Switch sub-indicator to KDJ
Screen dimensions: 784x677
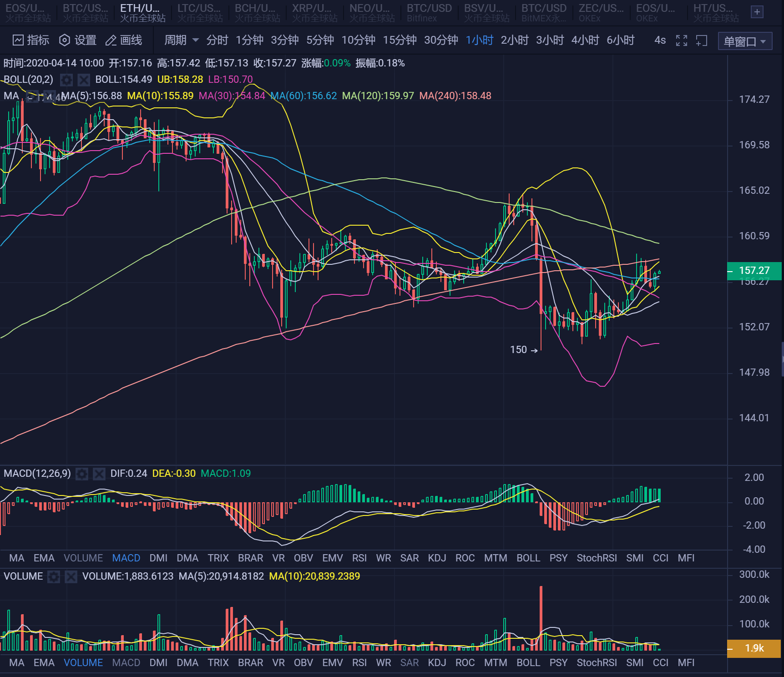tap(437, 558)
